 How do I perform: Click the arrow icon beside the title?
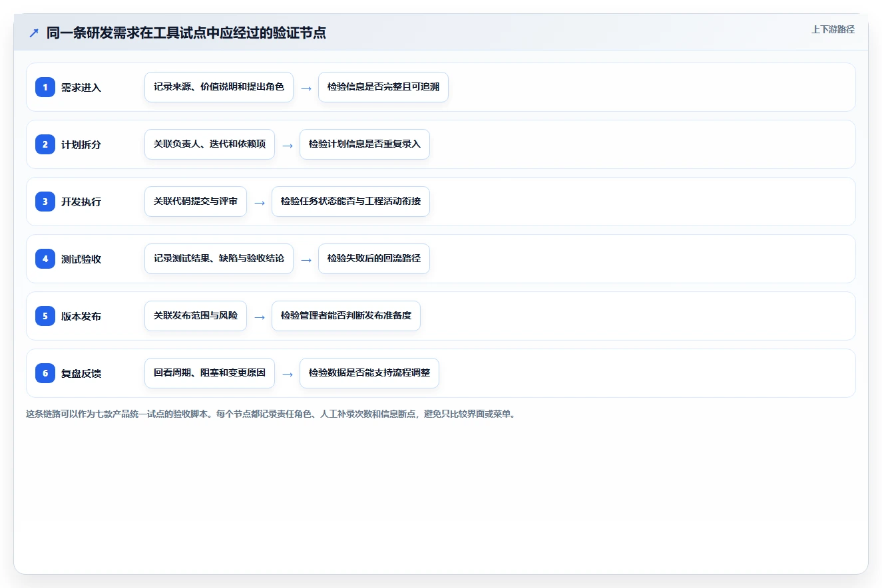(x=34, y=33)
